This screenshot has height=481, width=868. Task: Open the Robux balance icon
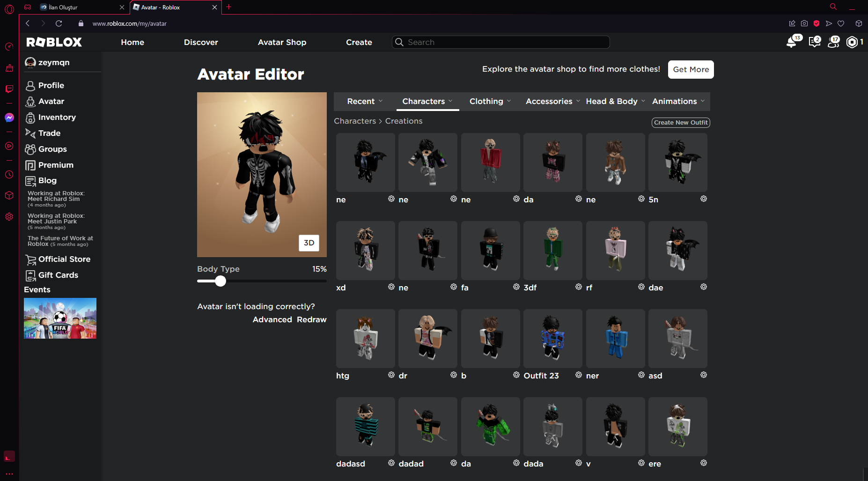click(x=852, y=42)
